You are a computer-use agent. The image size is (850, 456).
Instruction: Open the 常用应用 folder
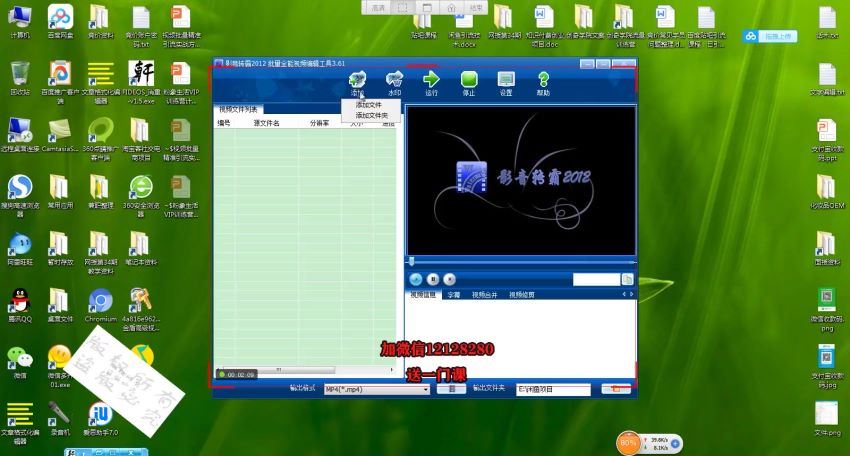(60, 191)
